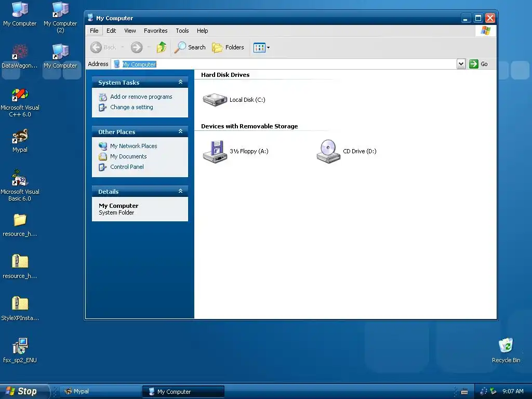Open the View menu
The image size is (532, 399).
coord(130,31)
